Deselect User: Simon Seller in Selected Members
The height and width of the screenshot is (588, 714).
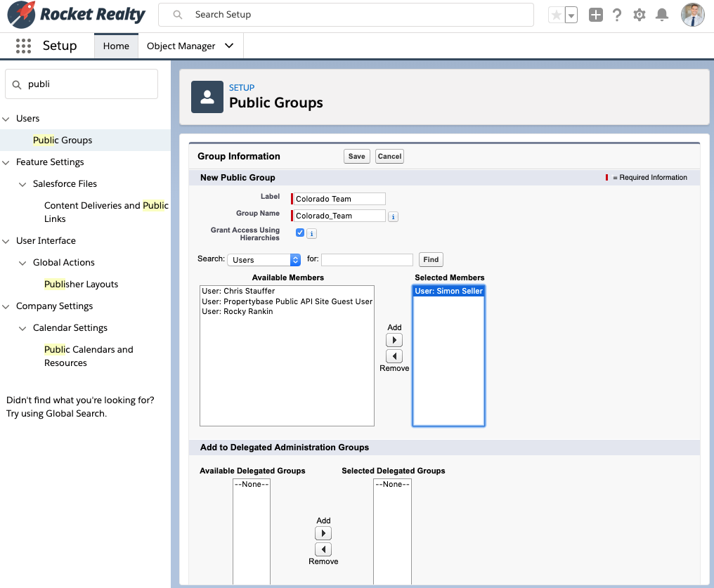448,290
